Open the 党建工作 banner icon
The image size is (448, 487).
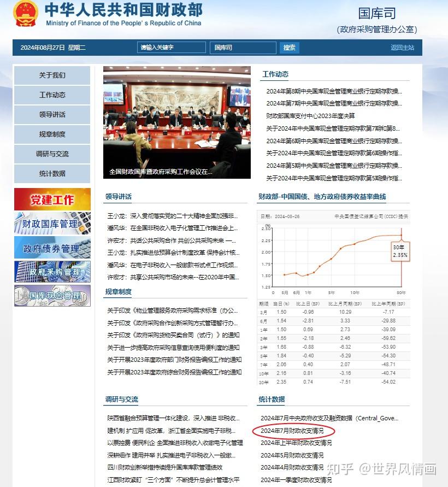[x=52, y=200]
